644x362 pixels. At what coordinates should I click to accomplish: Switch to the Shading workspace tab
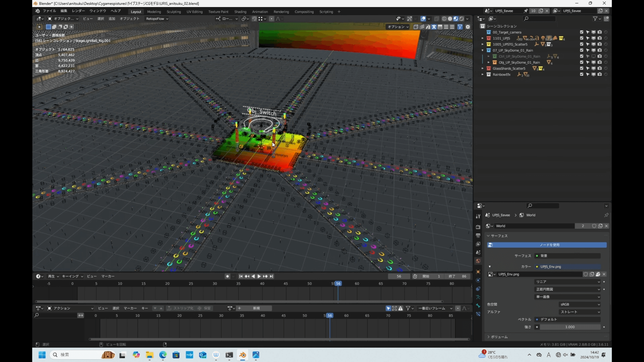tap(240, 12)
